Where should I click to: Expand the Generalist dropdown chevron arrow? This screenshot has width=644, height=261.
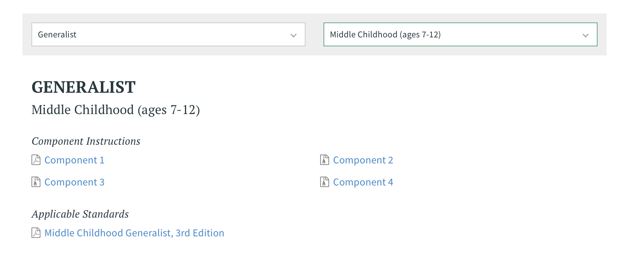coord(294,36)
